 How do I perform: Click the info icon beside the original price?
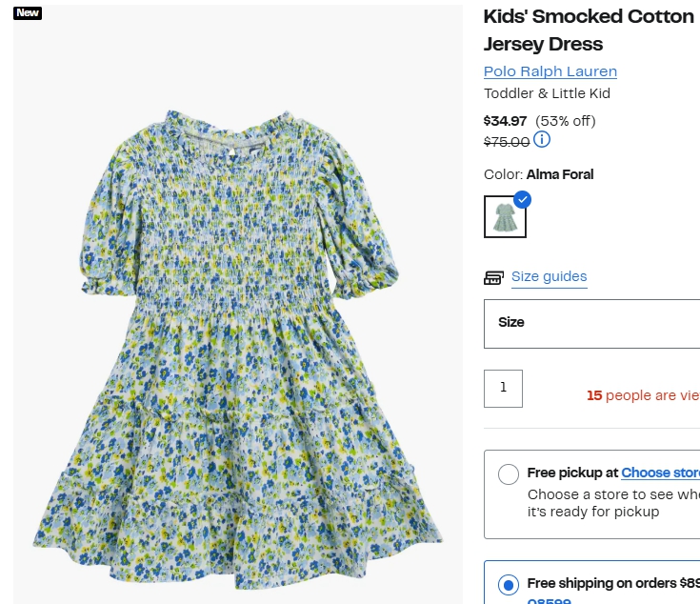[x=542, y=140]
